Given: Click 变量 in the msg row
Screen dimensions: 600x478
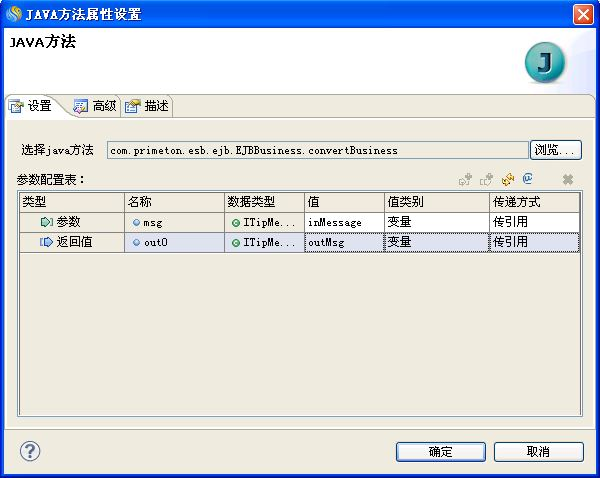Looking at the screenshot, I should pyautogui.click(x=437, y=222).
